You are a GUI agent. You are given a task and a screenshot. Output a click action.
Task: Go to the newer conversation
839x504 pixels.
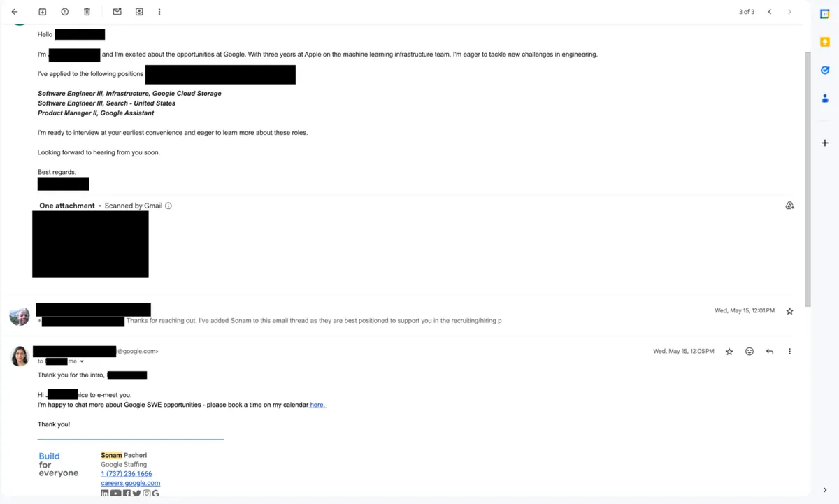coord(770,12)
